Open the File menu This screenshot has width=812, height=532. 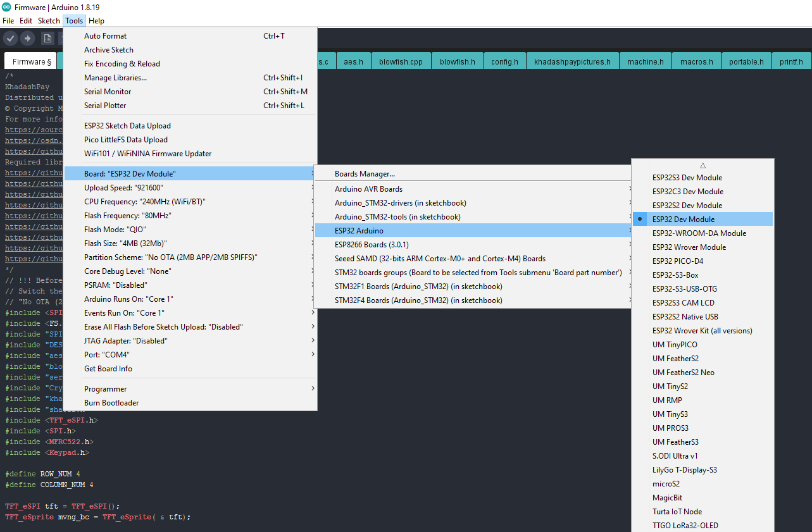(8, 21)
